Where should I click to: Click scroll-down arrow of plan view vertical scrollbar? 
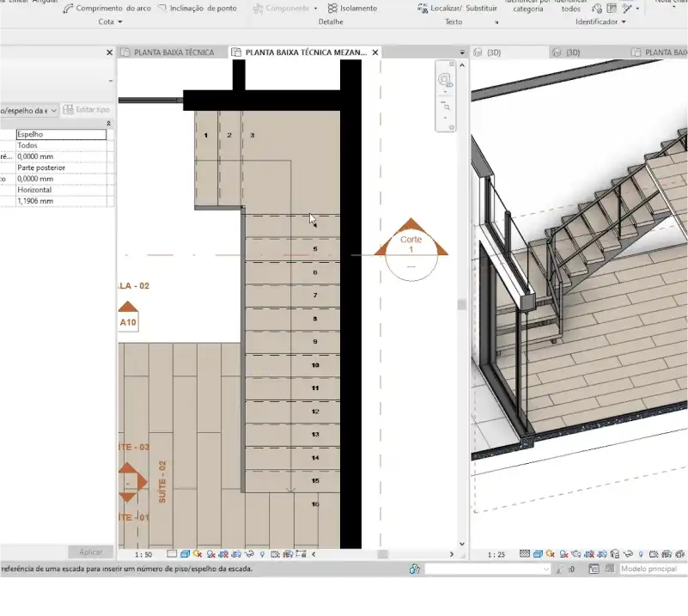[462, 544]
